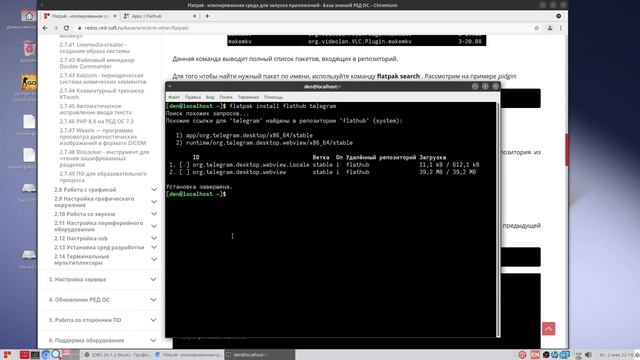Open the magnifier search taskbar icon
640x360 pixels.
pos(56,355)
